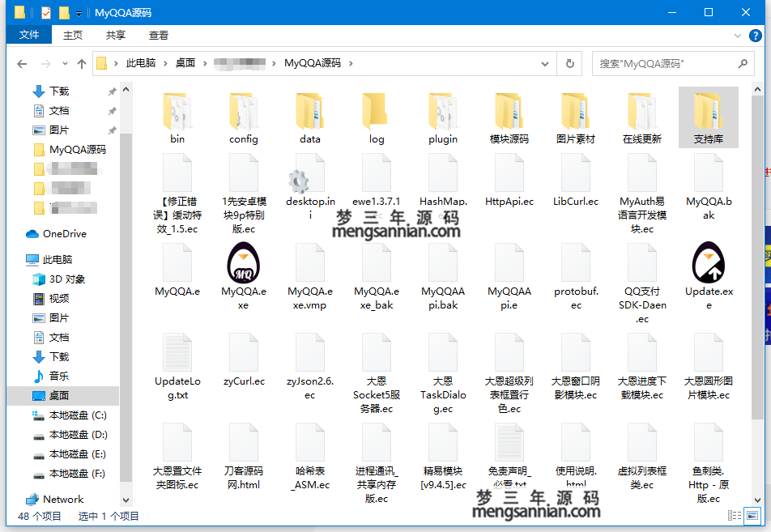Open the 主页 ribbon tab
Viewport: 771px width, 532px height.
(x=73, y=35)
